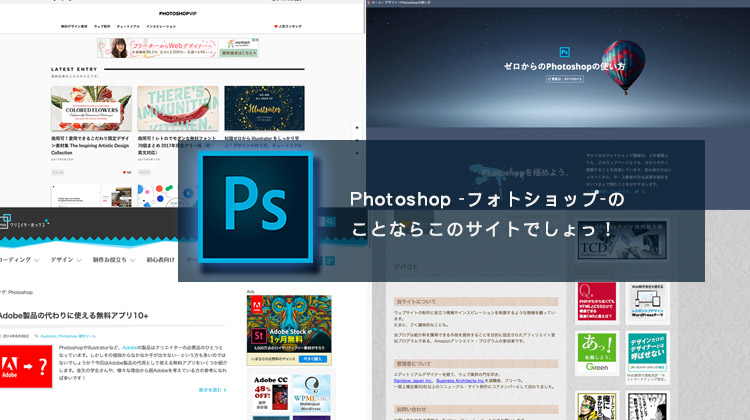The width and height of the screenshot is (750, 420).
Task: Open the インスピレーション menu item
Action: click(x=161, y=26)
